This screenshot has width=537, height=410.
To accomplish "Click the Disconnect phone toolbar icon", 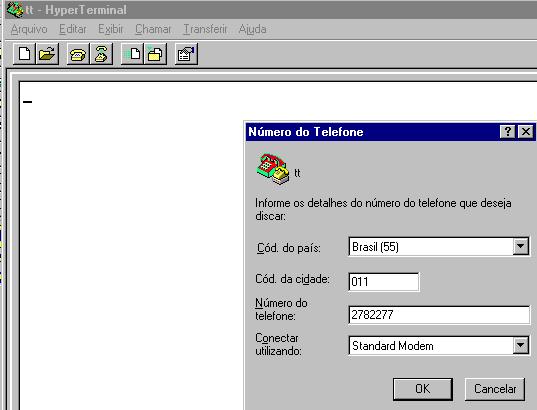I will [x=101, y=54].
